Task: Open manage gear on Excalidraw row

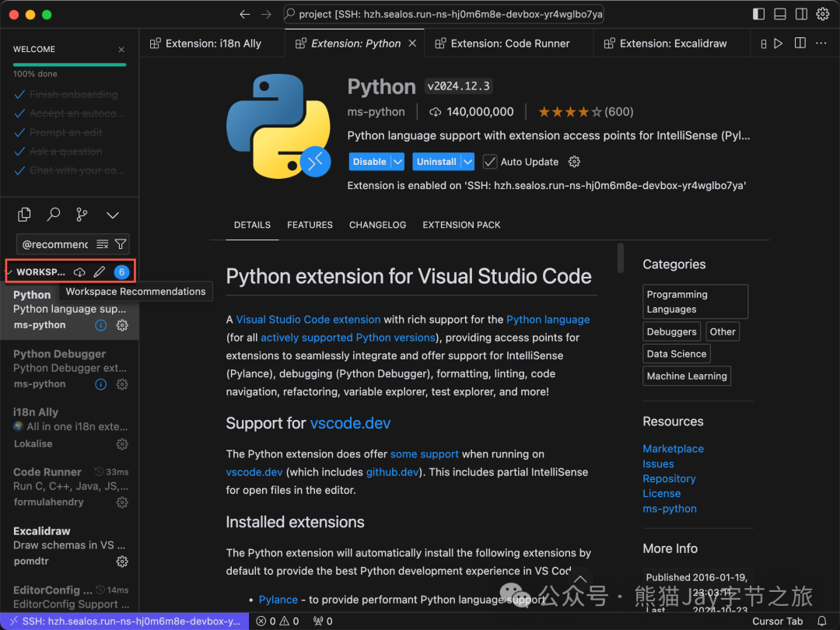Action: (122, 562)
